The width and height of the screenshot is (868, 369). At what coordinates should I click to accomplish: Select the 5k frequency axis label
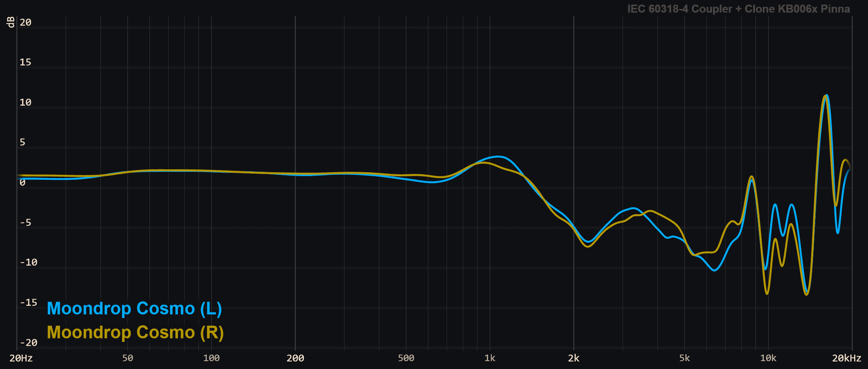coord(684,358)
